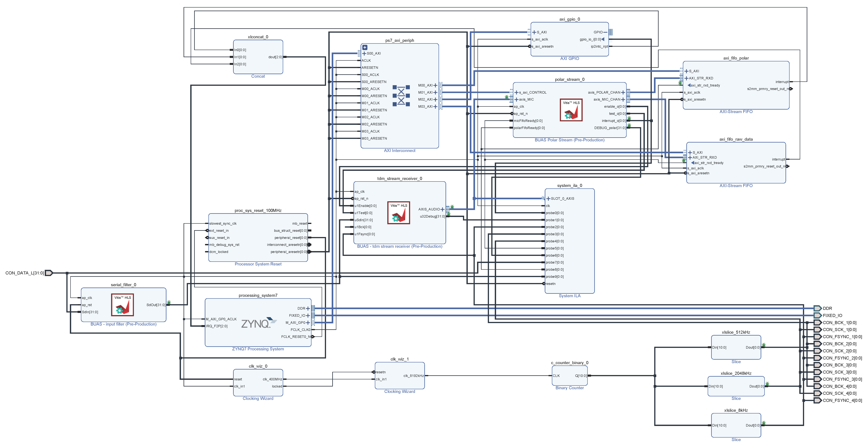
Task: Click the CON_FSYNC_4[0:0] output port symbol
Action: tap(817, 400)
